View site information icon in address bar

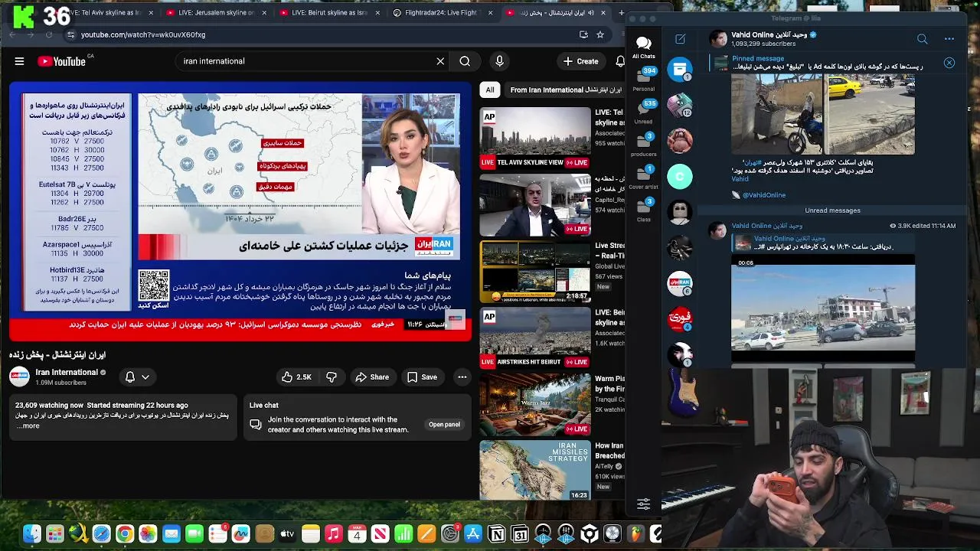70,34
